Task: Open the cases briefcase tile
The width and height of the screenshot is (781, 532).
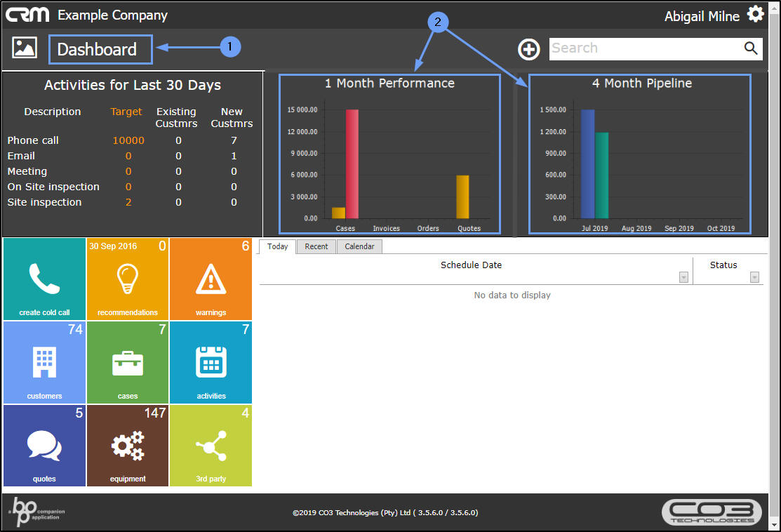Action: pos(128,362)
